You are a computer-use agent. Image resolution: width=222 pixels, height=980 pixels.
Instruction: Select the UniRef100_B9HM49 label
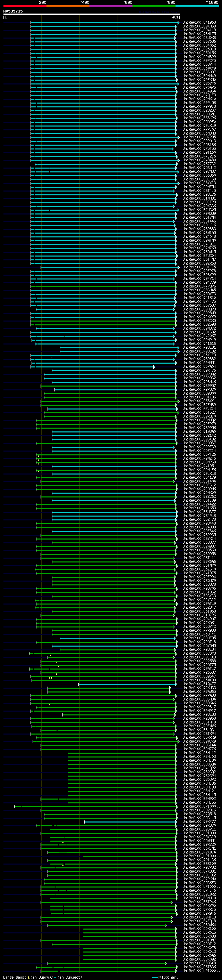[199, 76]
